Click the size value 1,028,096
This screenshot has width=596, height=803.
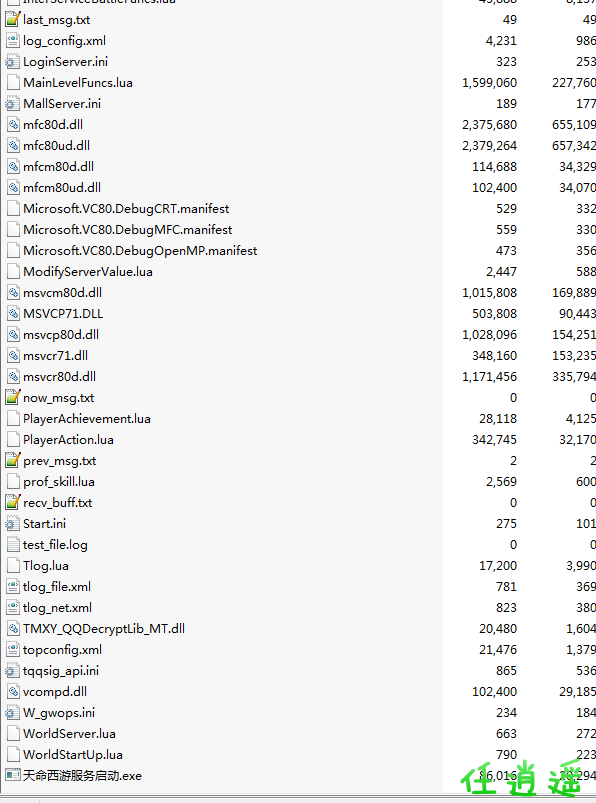coord(489,334)
